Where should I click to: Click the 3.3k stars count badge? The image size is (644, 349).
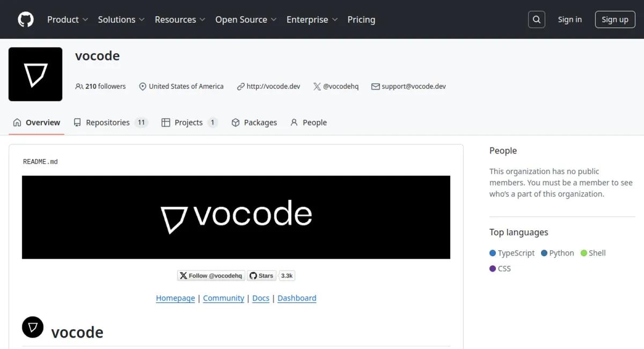pos(287,275)
